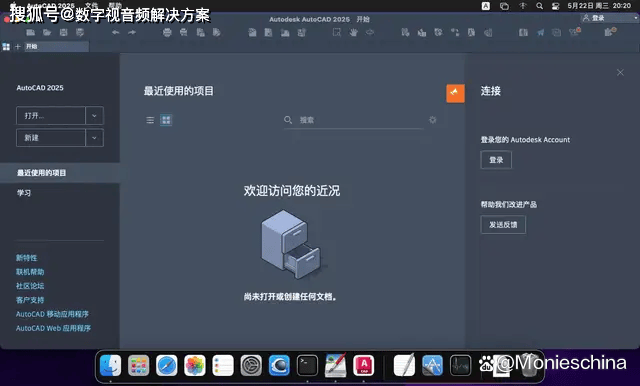Open the sign-in dropdown at top right

pos(608,18)
